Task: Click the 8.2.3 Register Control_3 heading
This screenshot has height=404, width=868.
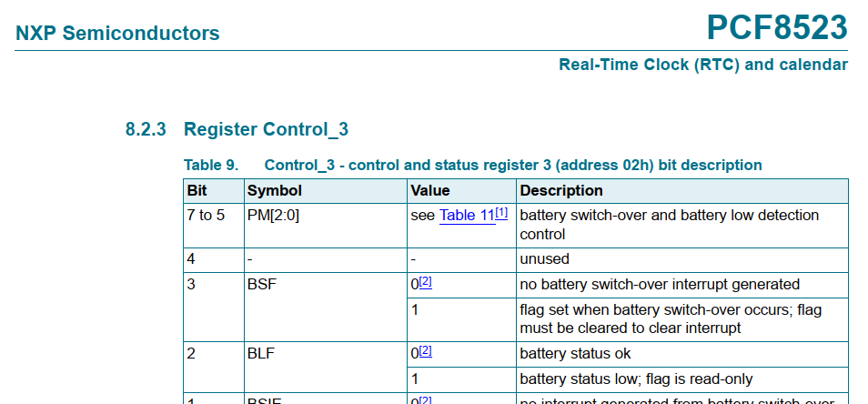Action: point(237,129)
